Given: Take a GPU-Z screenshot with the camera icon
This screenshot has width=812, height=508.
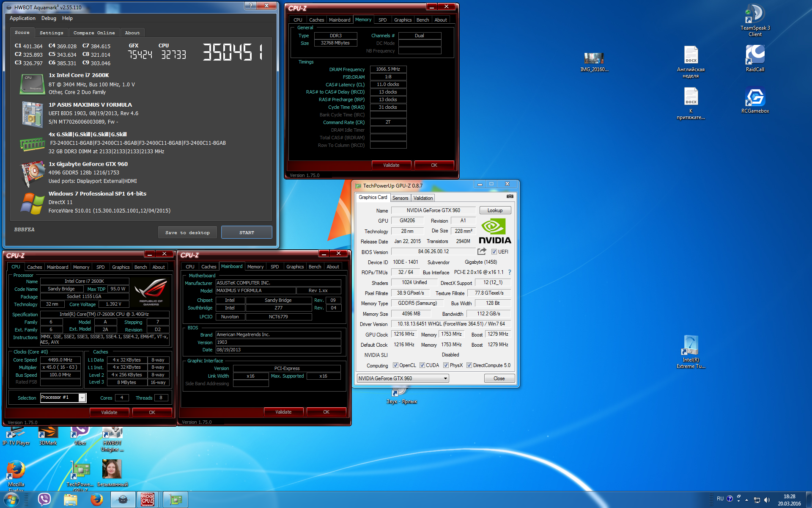Looking at the screenshot, I should (x=510, y=196).
